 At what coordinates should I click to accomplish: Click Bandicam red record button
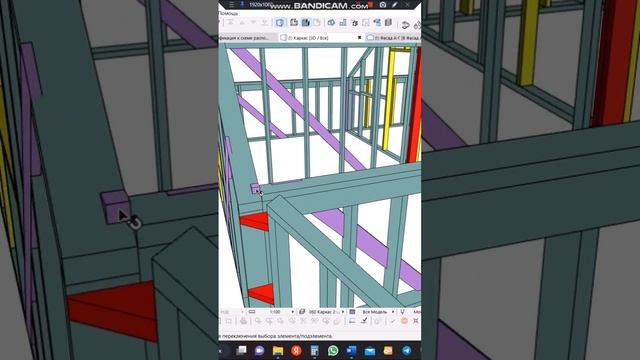pos(371,4)
